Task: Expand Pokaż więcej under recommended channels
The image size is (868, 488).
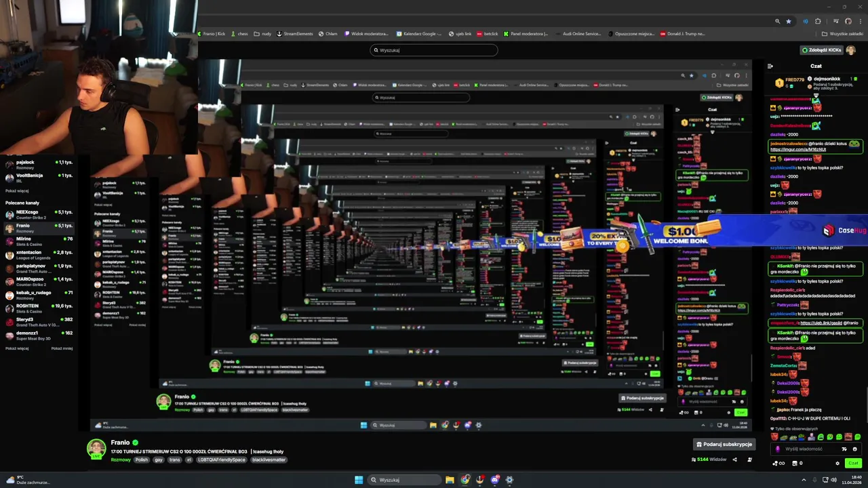Action: 17,348
